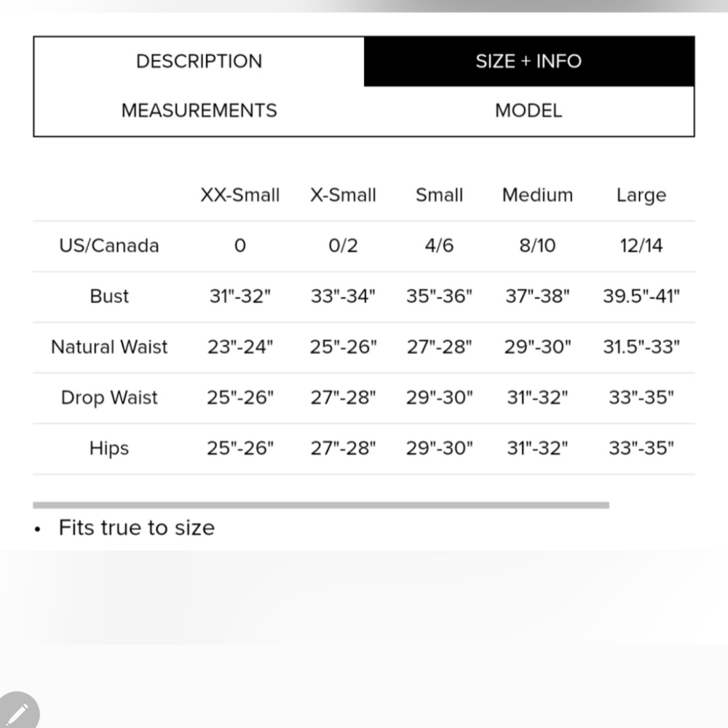Click the Large column header

click(x=641, y=195)
